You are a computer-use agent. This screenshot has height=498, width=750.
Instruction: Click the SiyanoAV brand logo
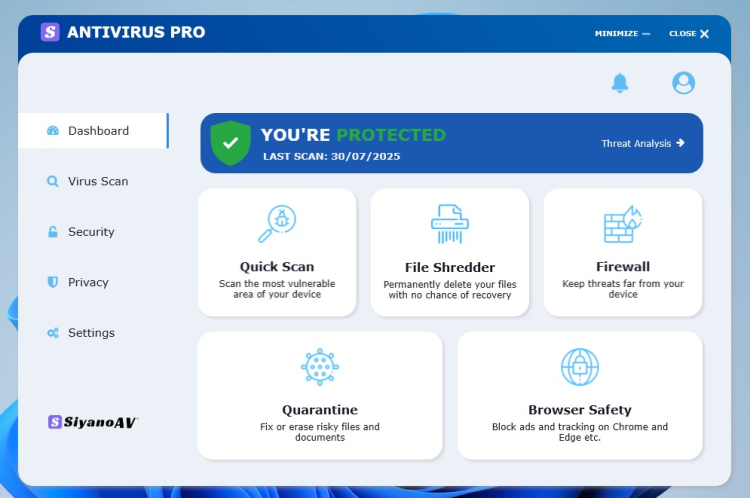pos(93,422)
